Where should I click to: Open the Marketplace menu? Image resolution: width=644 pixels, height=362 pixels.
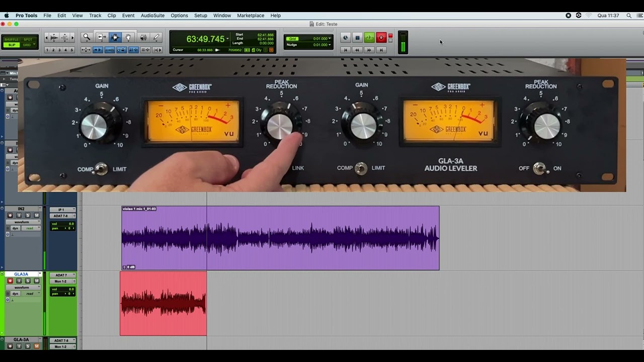[251, 16]
